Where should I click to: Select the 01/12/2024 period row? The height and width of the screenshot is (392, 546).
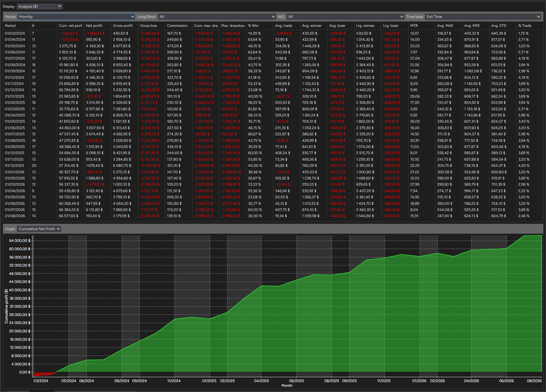[x=273, y=90]
